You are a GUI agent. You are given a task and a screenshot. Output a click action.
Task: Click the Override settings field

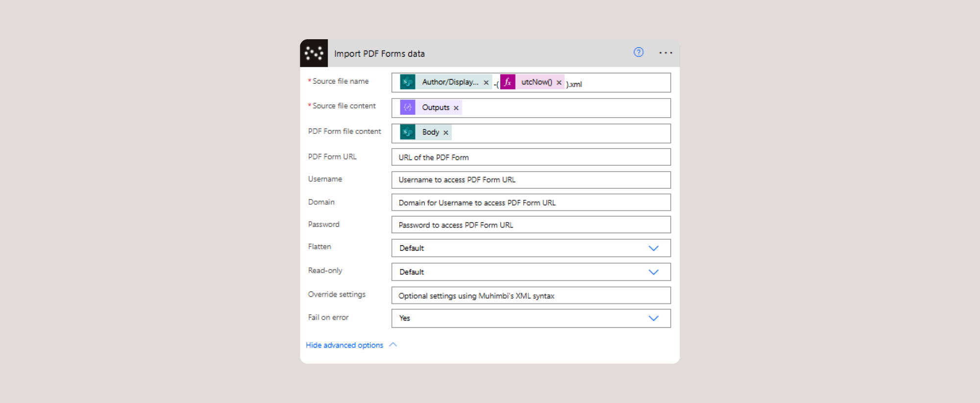point(531,296)
